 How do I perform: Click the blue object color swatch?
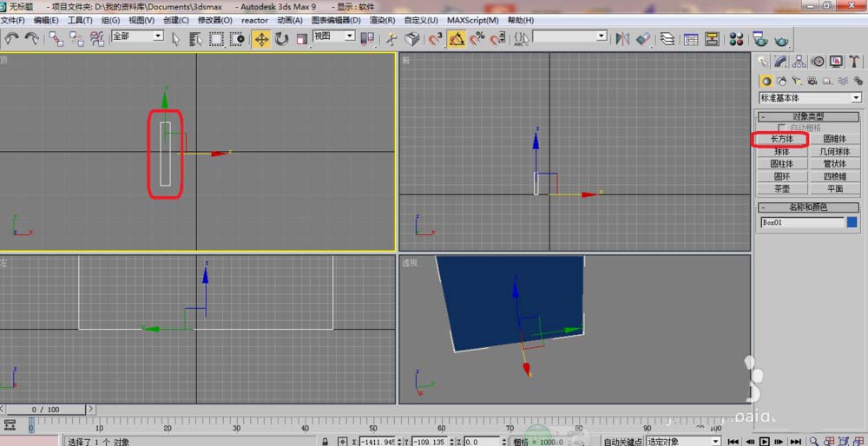(x=852, y=222)
